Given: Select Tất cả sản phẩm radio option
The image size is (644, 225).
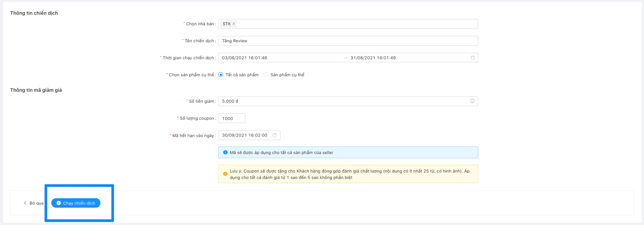Looking at the screenshot, I should click(x=221, y=74).
